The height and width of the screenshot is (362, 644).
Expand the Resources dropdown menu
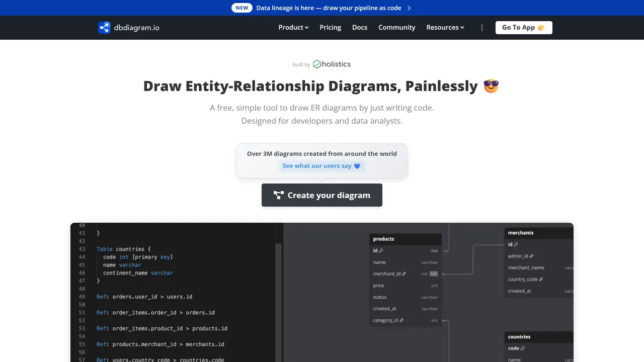pyautogui.click(x=445, y=28)
